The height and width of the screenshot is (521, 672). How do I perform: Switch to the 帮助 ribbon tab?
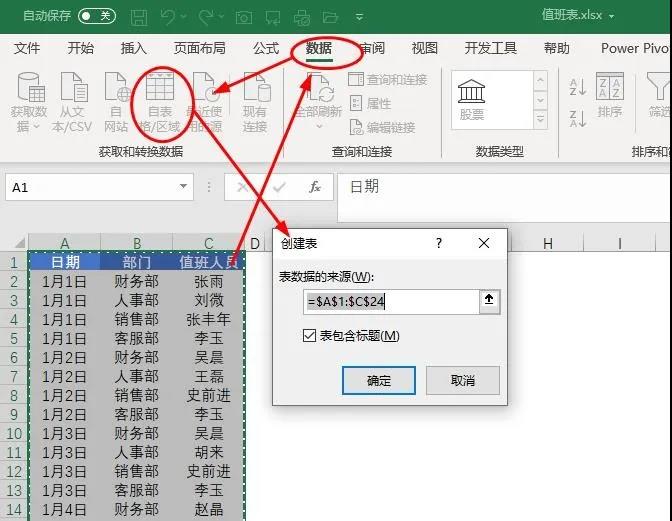coord(557,48)
